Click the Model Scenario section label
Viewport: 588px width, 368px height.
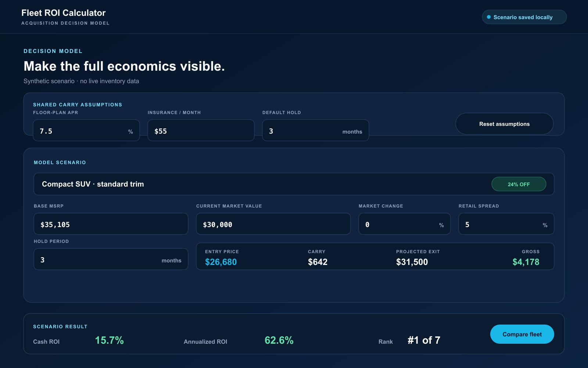60,162
